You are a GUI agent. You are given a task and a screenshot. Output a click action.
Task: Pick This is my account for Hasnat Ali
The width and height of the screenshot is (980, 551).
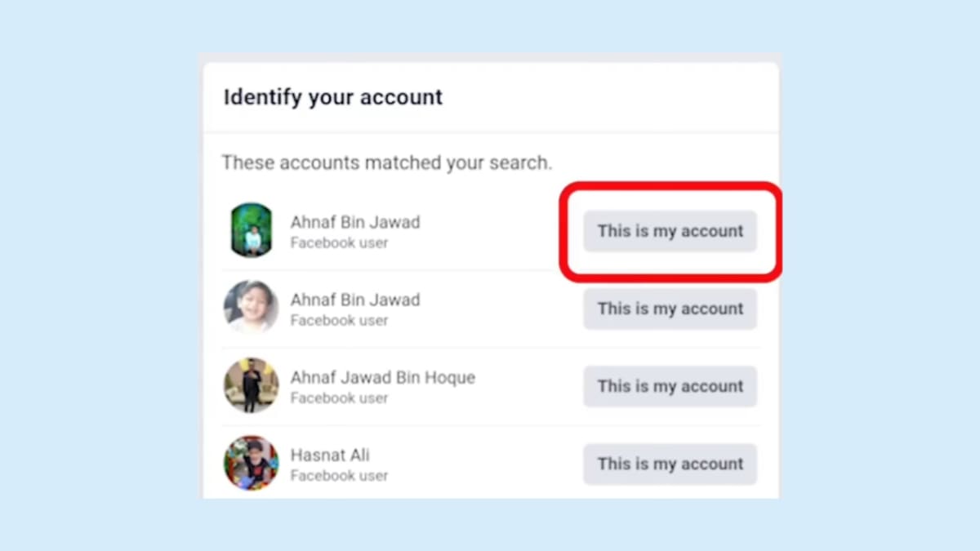click(670, 464)
